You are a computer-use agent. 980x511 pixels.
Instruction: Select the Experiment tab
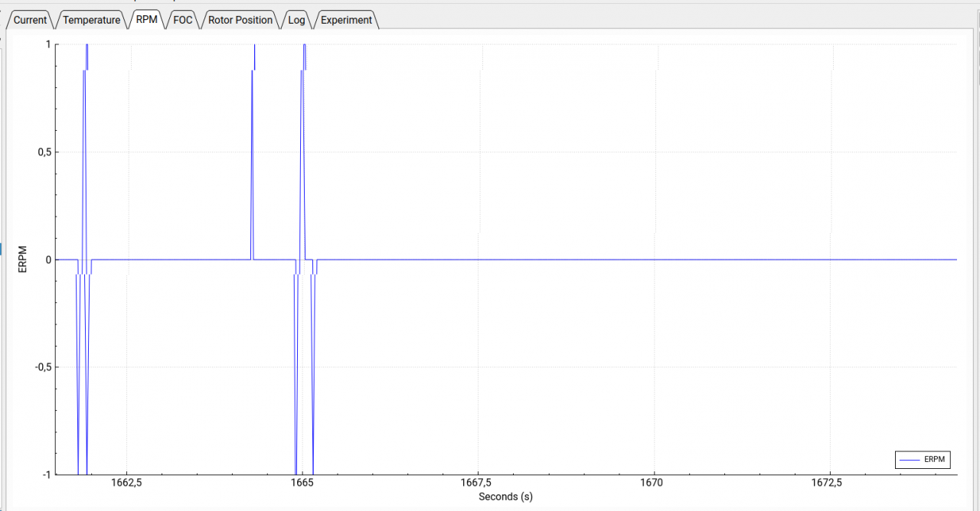click(x=346, y=20)
